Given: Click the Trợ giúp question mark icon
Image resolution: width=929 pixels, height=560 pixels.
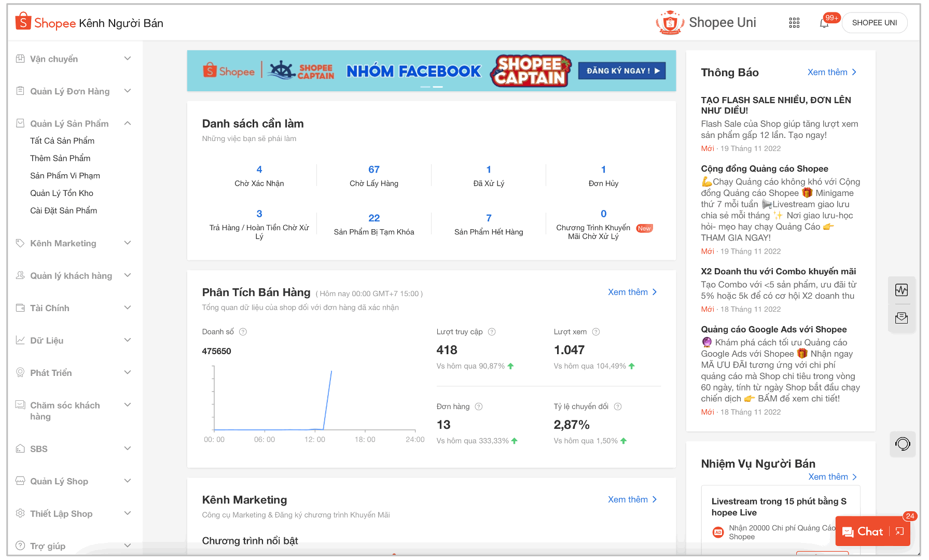Looking at the screenshot, I should tap(20, 545).
